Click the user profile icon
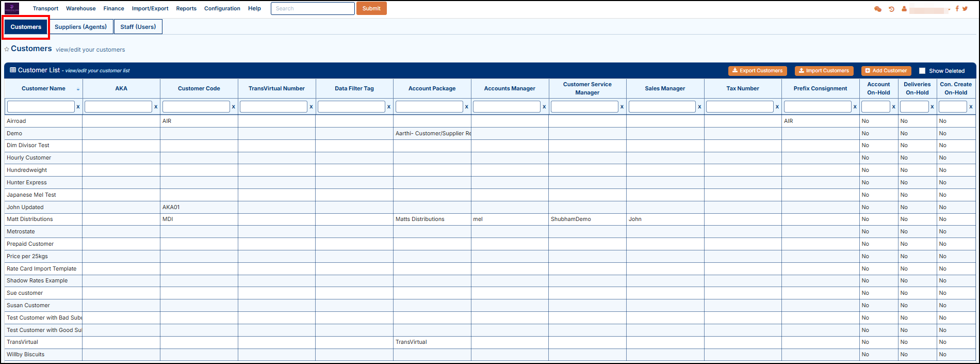 [904, 9]
